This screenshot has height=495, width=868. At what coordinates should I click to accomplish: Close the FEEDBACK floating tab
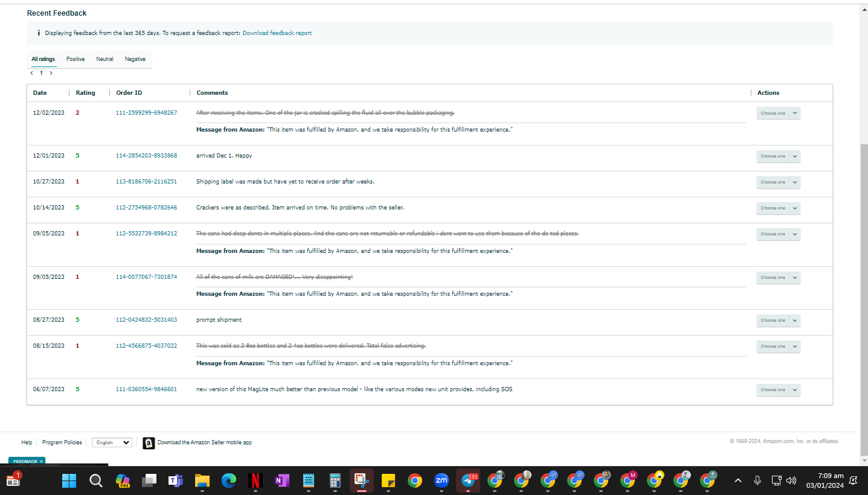(42, 461)
